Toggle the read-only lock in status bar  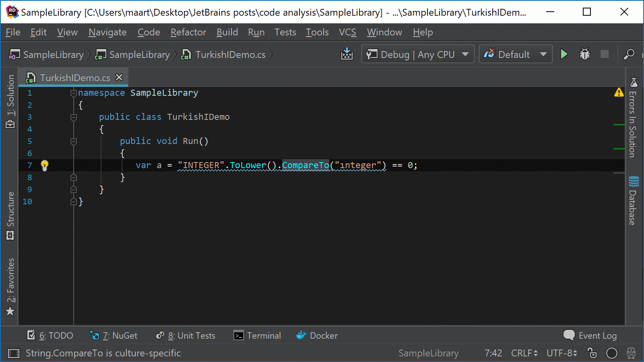[x=591, y=353]
